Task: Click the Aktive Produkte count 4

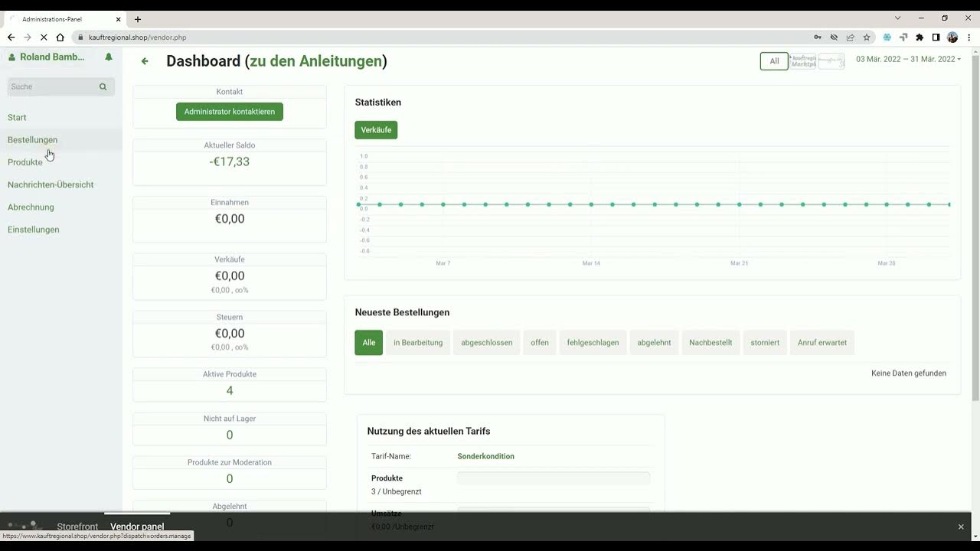Action: coord(230,390)
